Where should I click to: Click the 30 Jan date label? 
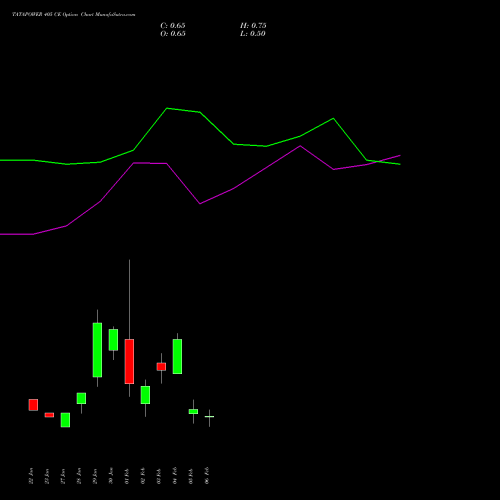pyautogui.click(x=111, y=476)
